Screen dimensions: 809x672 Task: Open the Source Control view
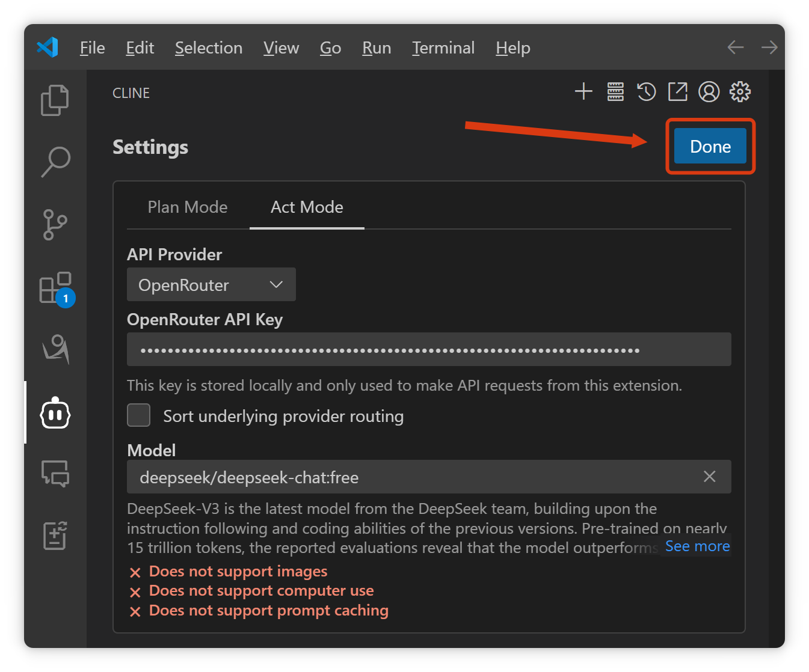[x=55, y=225]
